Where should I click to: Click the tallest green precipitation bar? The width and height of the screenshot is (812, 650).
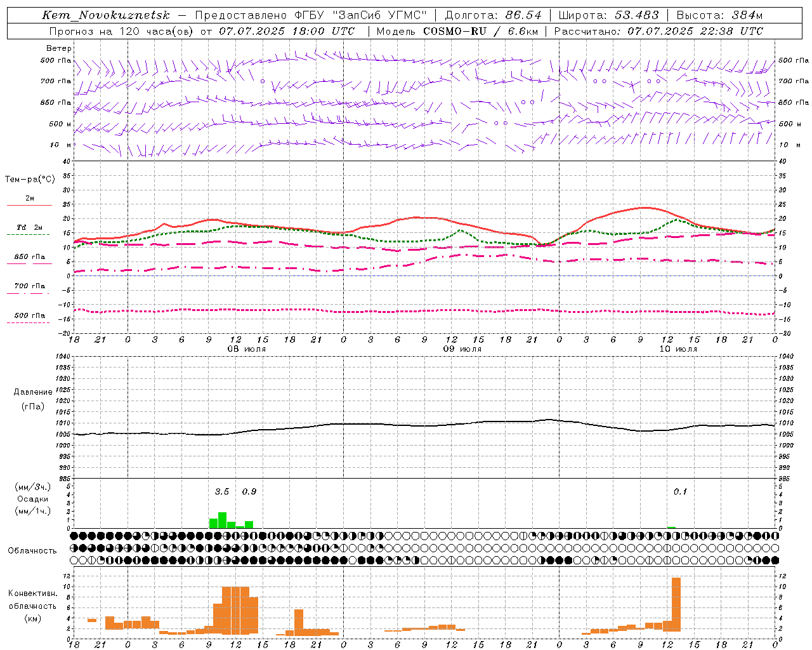click(223, 520)
